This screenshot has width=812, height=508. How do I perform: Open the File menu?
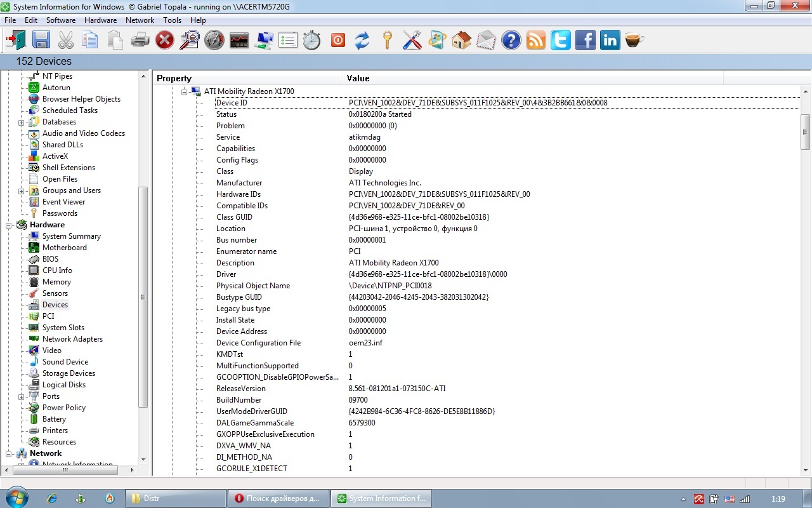(x=10, y=20)
